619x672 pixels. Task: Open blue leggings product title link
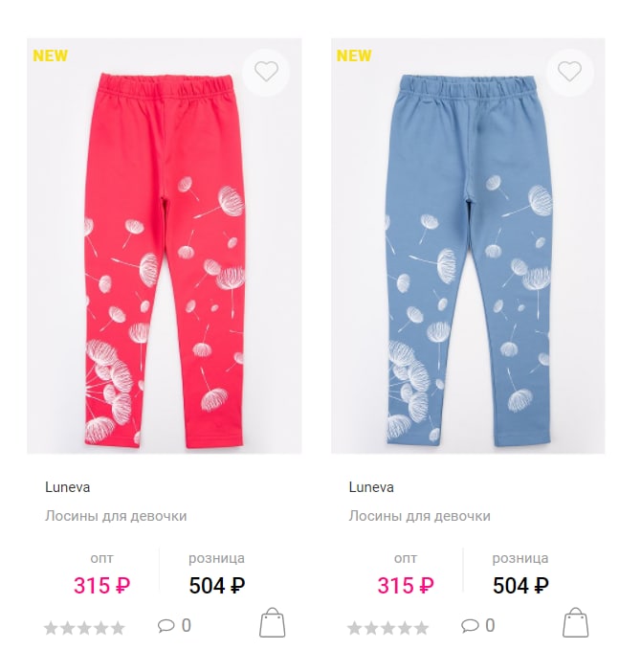[x=419, y=516]
